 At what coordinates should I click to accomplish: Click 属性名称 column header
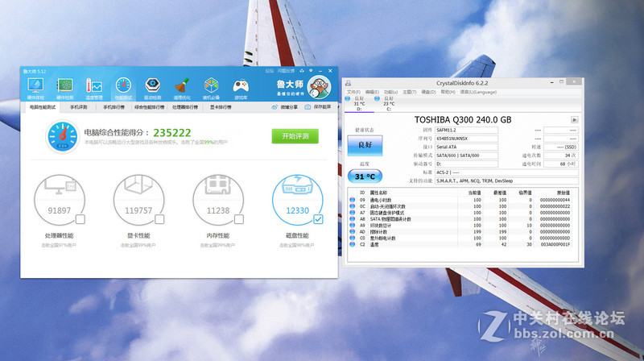[378, 193]
